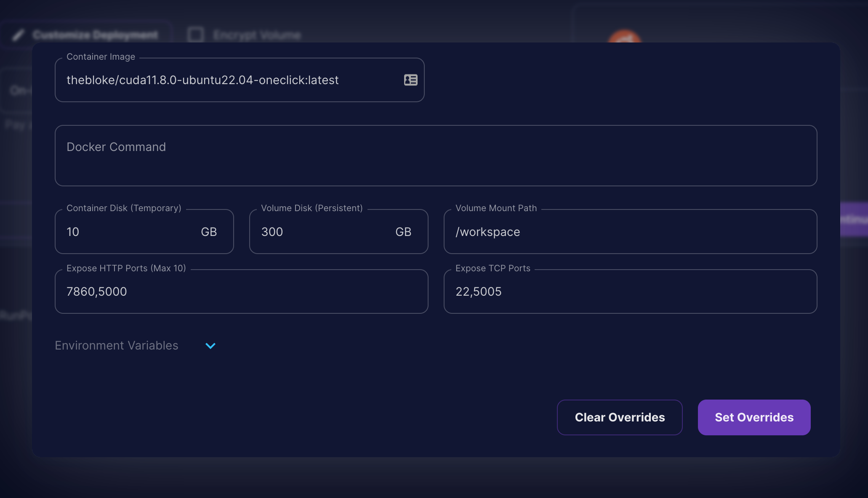Click the Customize Deployment button label

point(96,35)
